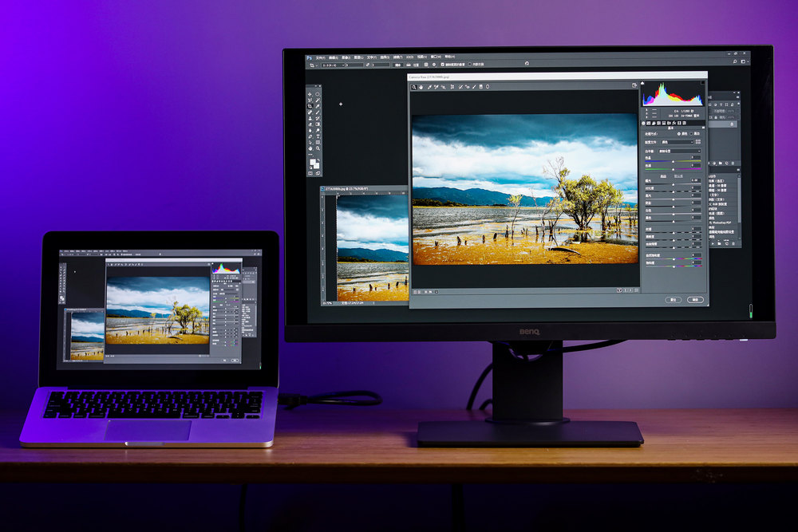The width and height of the screenshot is (798, 532).
Task: Click the Clear button in crop options
Action: [398, 65]
